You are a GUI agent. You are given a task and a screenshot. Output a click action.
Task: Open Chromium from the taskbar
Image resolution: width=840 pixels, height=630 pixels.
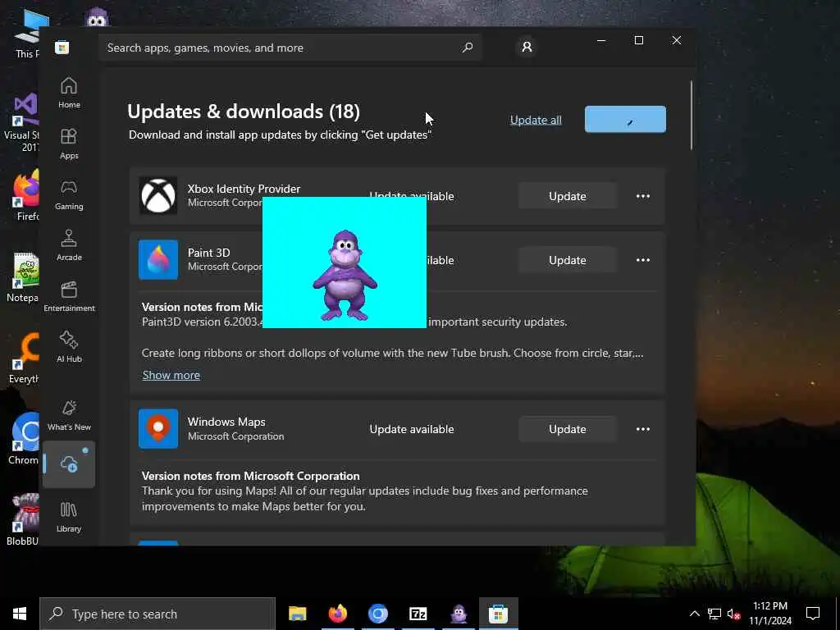click(x=377, y=614)
